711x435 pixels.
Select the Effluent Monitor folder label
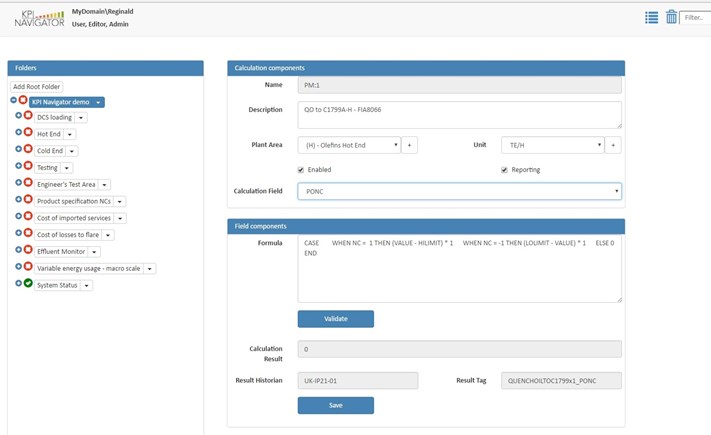(x=61, y=252)
